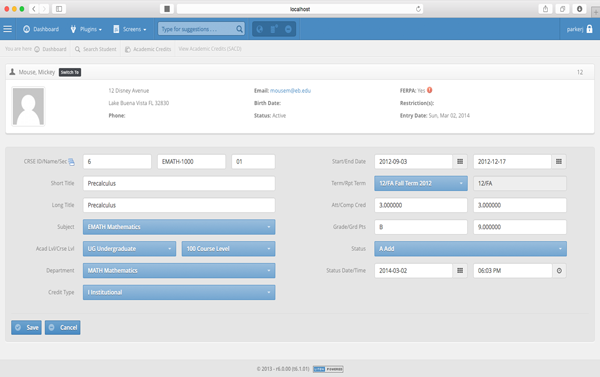Click the search magnifier icon in suggestions box

click(239, 29)
